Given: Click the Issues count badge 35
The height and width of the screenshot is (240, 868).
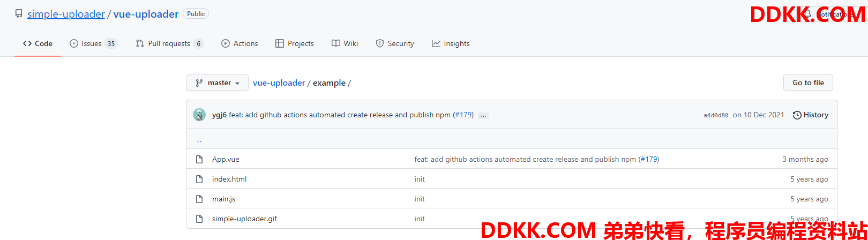Looking at the screenshot, I should pyautogui.click(x=111, y=44).
